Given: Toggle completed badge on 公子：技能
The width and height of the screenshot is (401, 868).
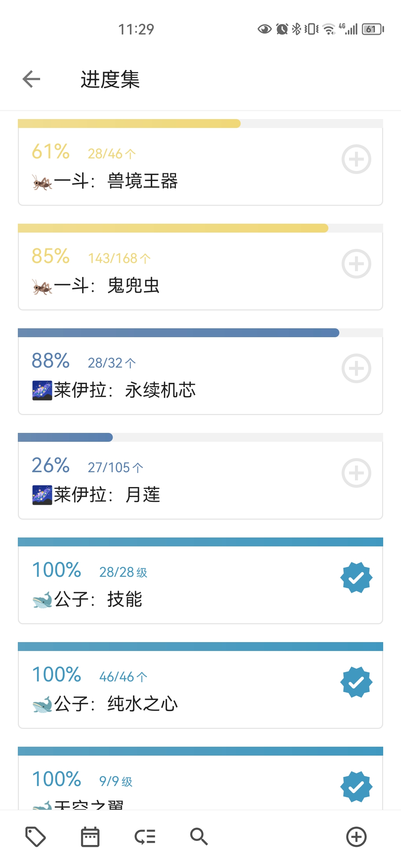Looking at the screenshot, I should 356,578.
